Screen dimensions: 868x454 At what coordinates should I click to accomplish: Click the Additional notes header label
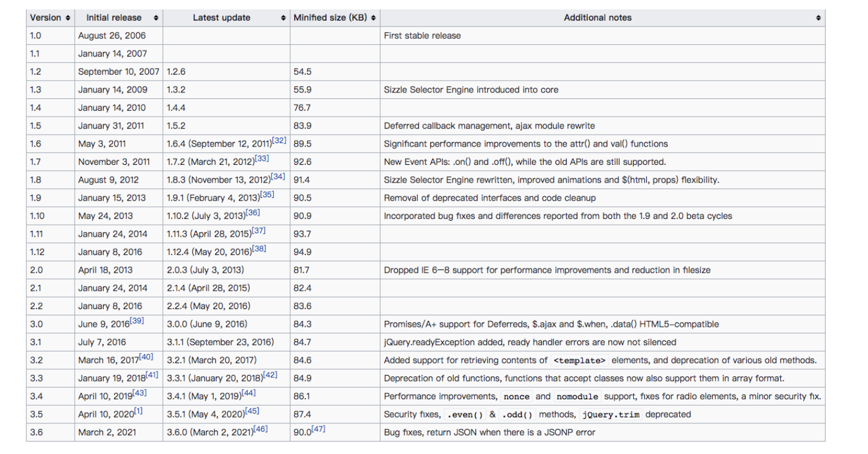(597, 18)
